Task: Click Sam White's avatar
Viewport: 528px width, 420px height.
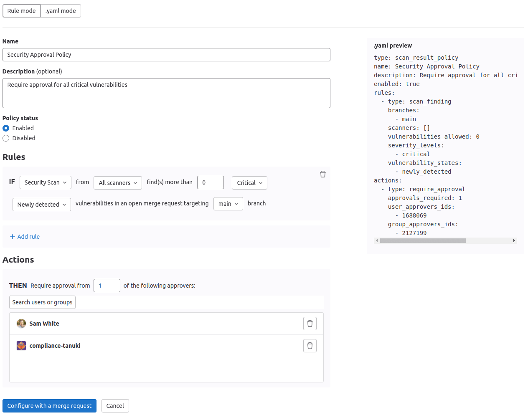Action: 21,324
